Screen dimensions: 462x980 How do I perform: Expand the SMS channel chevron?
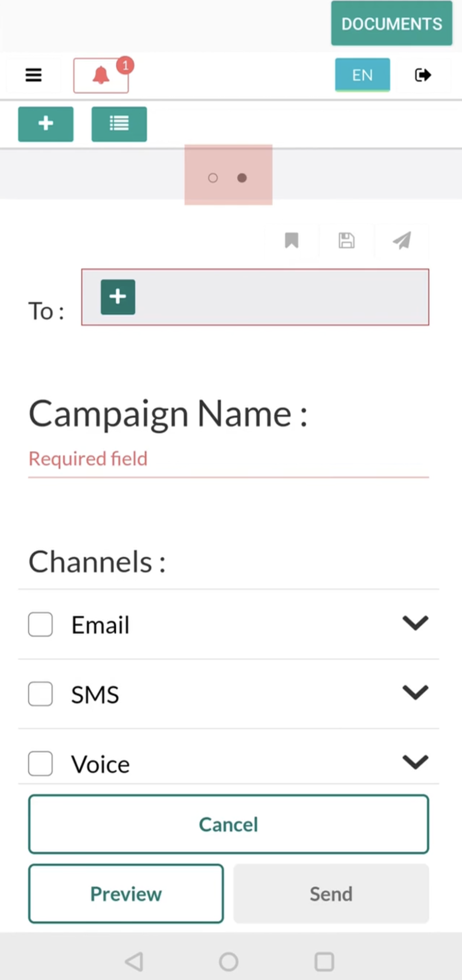pos(415,692)
